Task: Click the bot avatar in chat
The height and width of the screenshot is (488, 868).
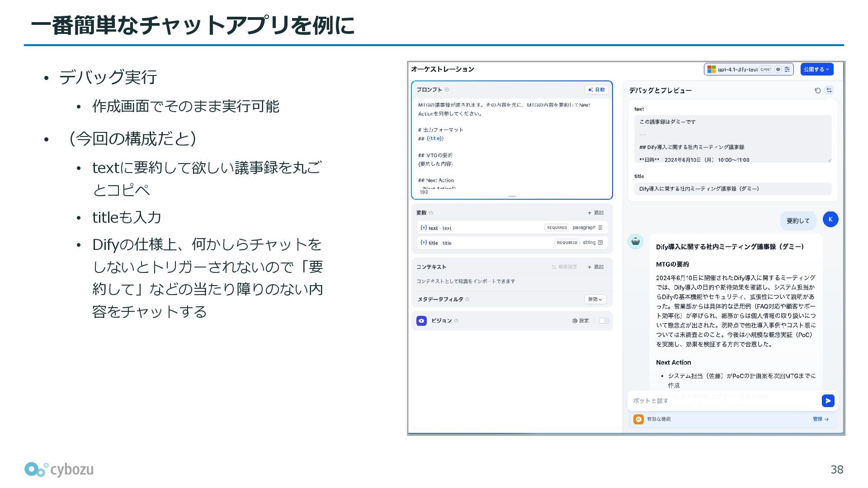Action: [636, 242]
